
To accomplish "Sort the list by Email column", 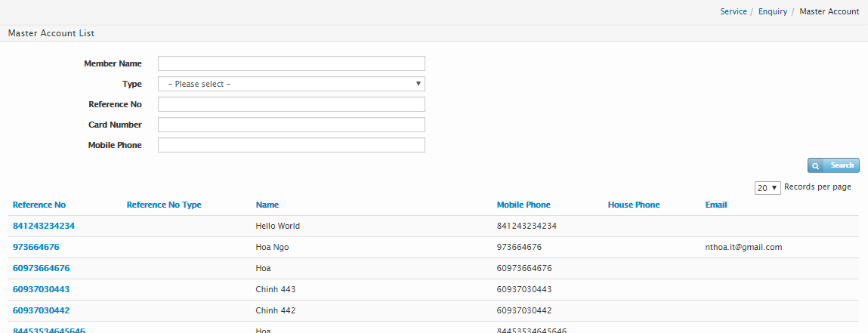I will [x=715, y=205].
